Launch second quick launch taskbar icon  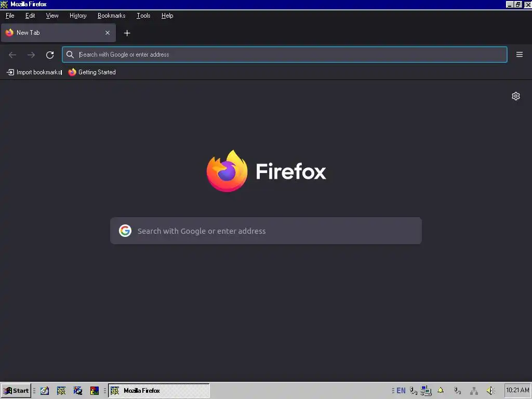click(61, 391)
